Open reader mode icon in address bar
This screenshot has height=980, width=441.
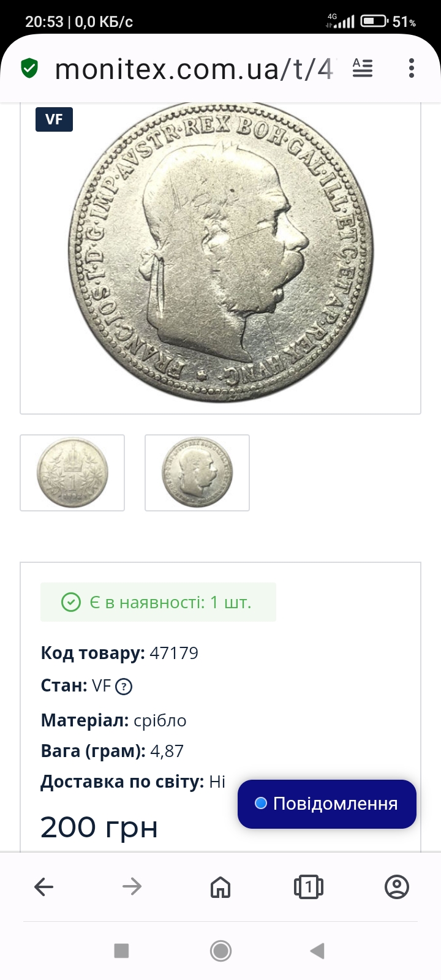tap(363, 68)
